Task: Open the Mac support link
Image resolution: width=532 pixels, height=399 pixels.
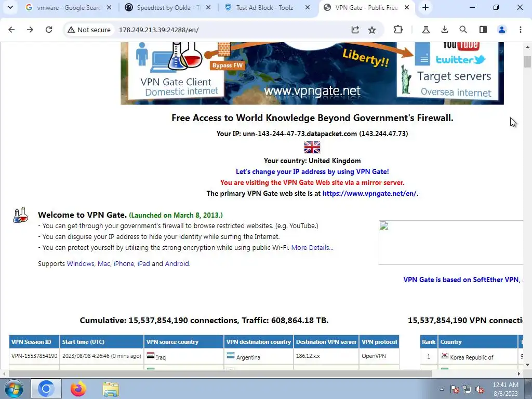Action: point(104,263)
